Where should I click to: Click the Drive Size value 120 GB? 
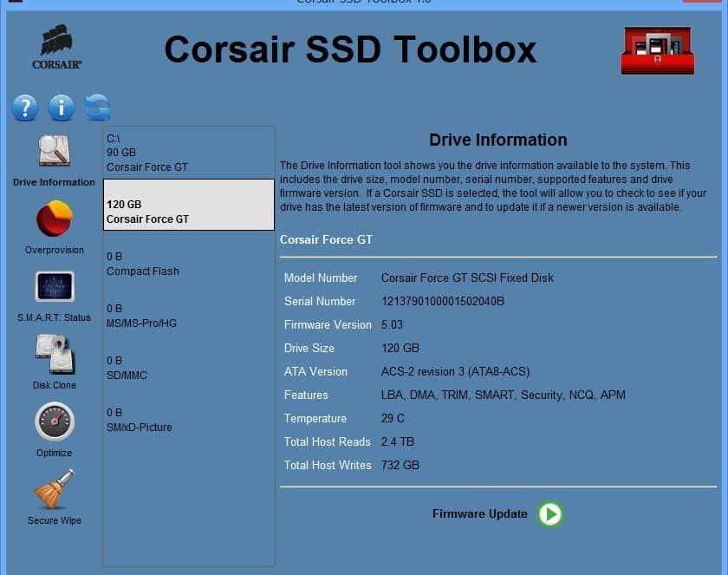pyautogui.click(x=400, y=348)
